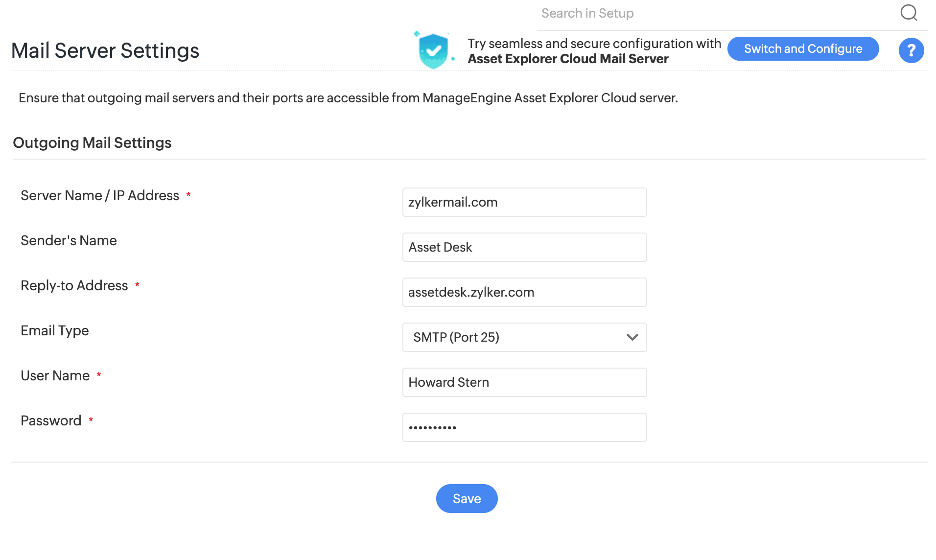The height and width of the screenshot is (560, 936).
Task: Click into the Password field
Action: (524, 427)
